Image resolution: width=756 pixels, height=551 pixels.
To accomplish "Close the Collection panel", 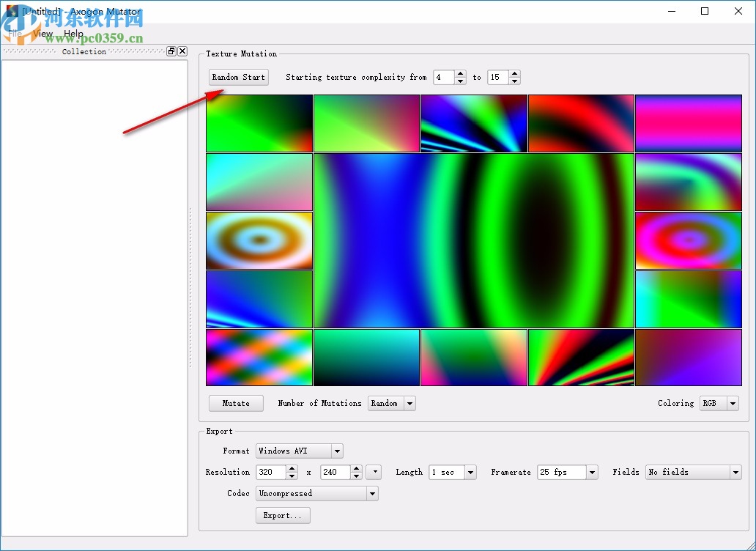I will click(x=182, y=51).
